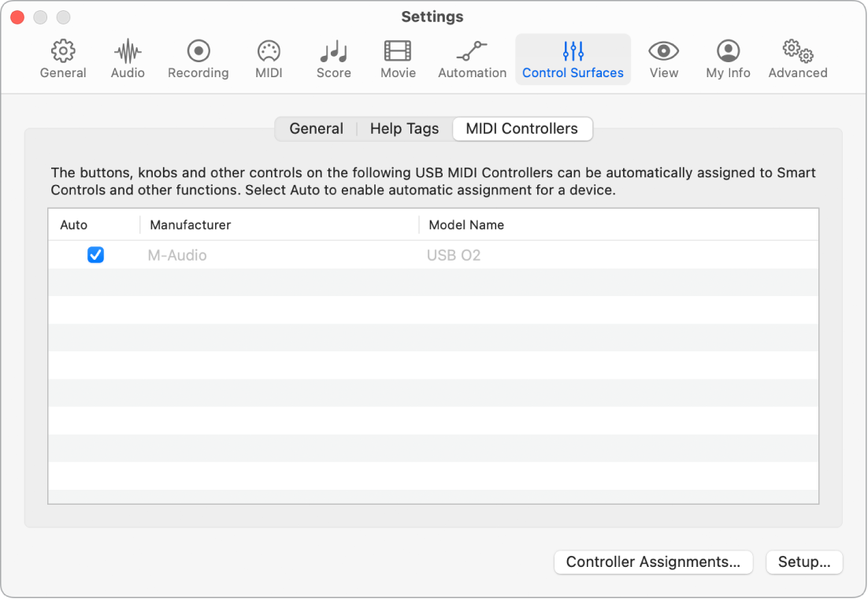The image size is (868, 600).
Task: Select the USB O2 model name cell
Action: [x=454, y=255]
